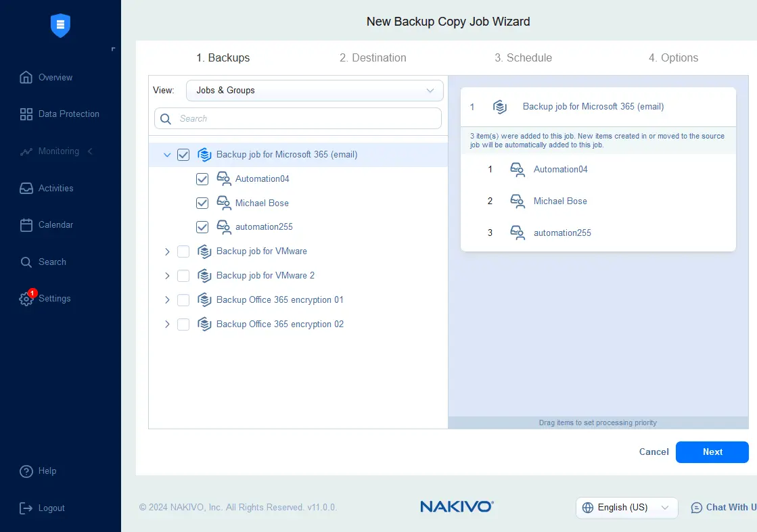Screen dimensions: 757x532
Task: Click Automation04 icon in selected items panel
Action: tap(518, 169)
